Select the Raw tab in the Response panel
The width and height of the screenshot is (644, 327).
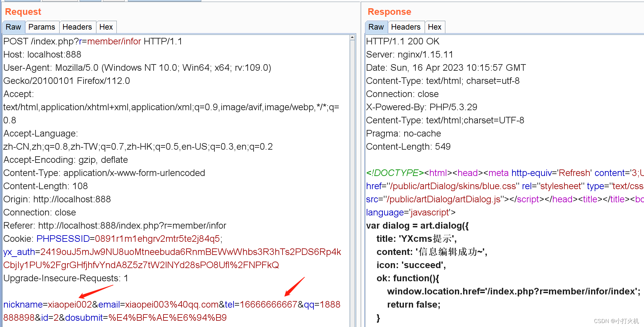coord(376,27)
